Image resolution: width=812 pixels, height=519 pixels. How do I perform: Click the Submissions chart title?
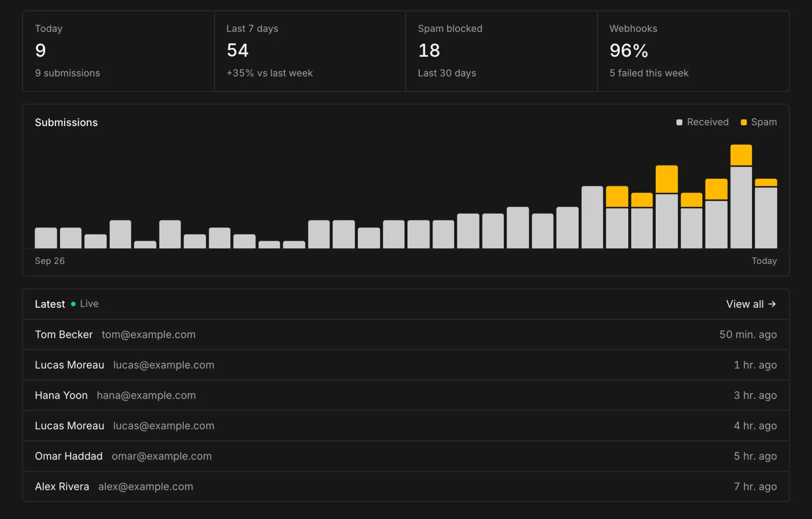66,122
